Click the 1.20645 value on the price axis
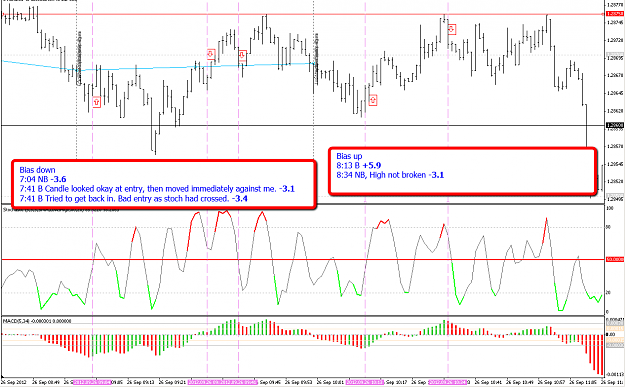The height and width of the screenshot is (387, 625). (615, 93)
